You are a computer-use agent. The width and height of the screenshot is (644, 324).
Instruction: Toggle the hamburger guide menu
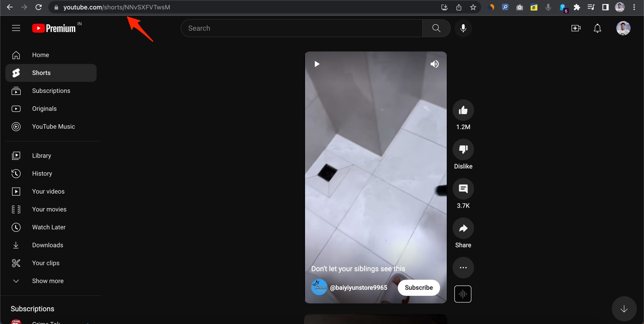[x=16, y=28]
